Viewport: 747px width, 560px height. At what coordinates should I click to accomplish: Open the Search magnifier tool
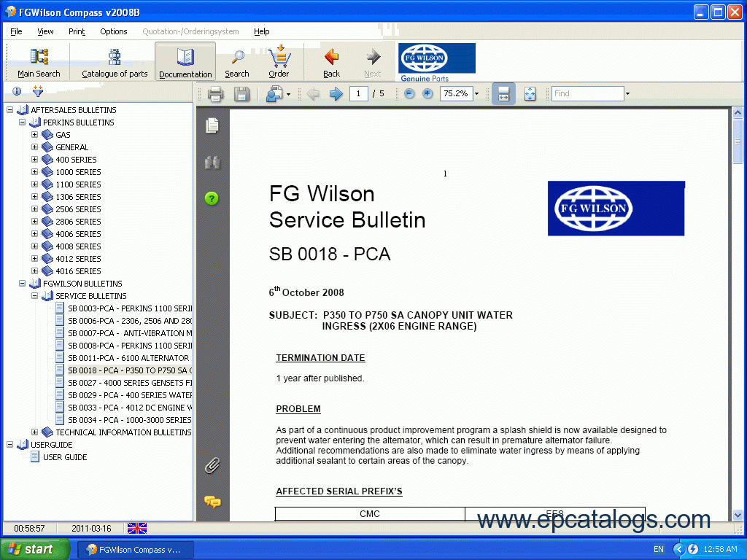[x=237, y=63]
